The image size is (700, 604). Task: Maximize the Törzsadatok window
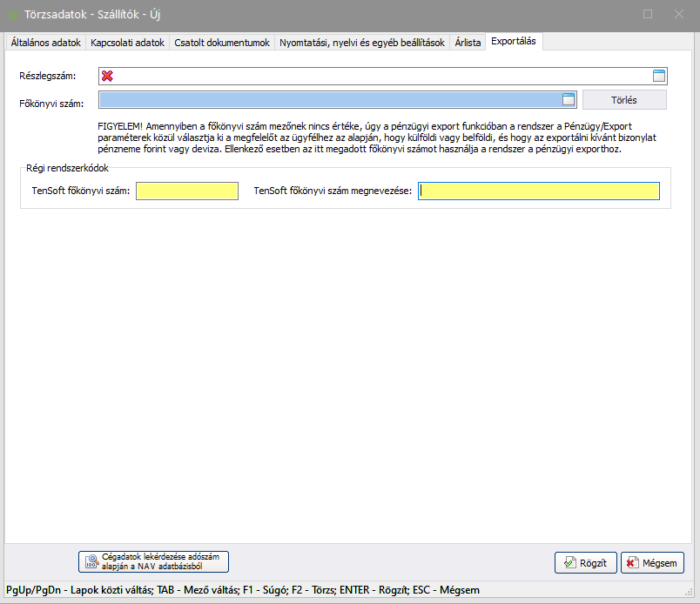pyautogui.click(x=648, y=14)
